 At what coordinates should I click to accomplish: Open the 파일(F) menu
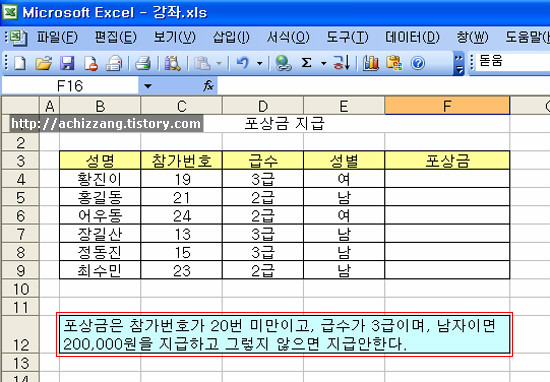click(57, 37)
